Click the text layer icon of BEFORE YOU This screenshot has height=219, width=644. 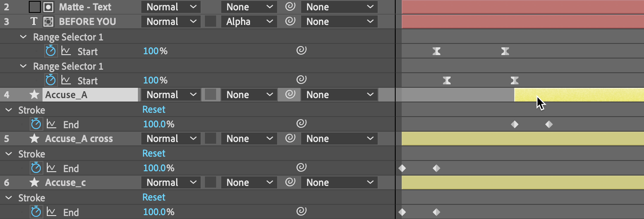tap(34, 22)
